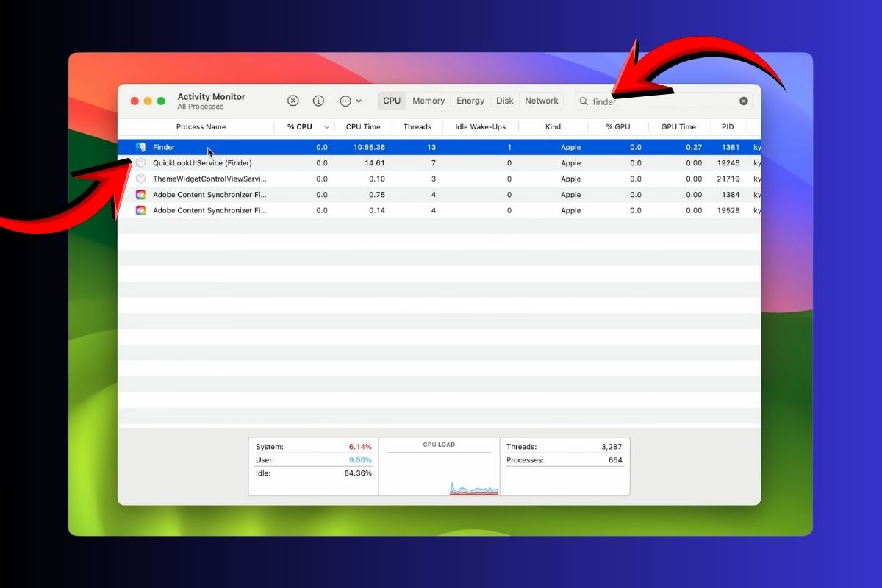Select the Network tab
Image resolution: width=882 pixels, height=588 pixels.
point(542,101)
